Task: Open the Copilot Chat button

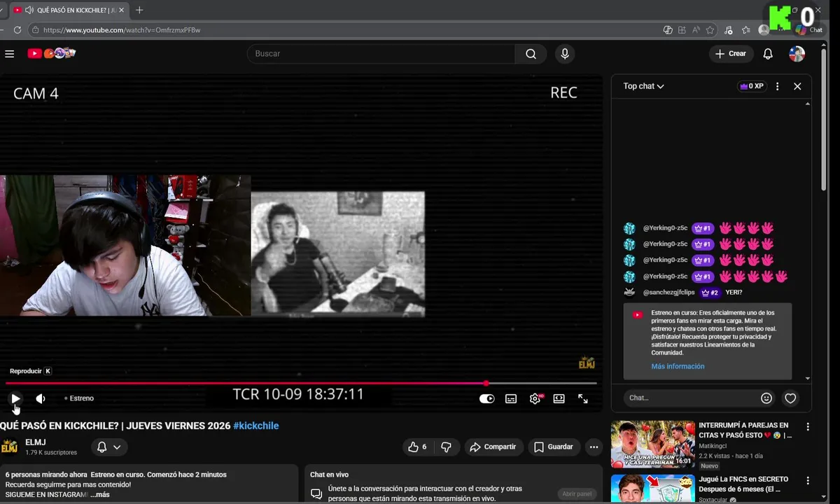Action: [810, 30]
